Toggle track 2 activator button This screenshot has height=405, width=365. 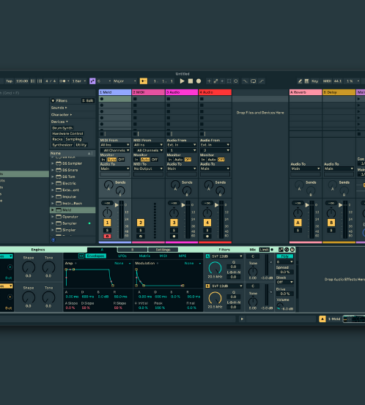point(141,223)
